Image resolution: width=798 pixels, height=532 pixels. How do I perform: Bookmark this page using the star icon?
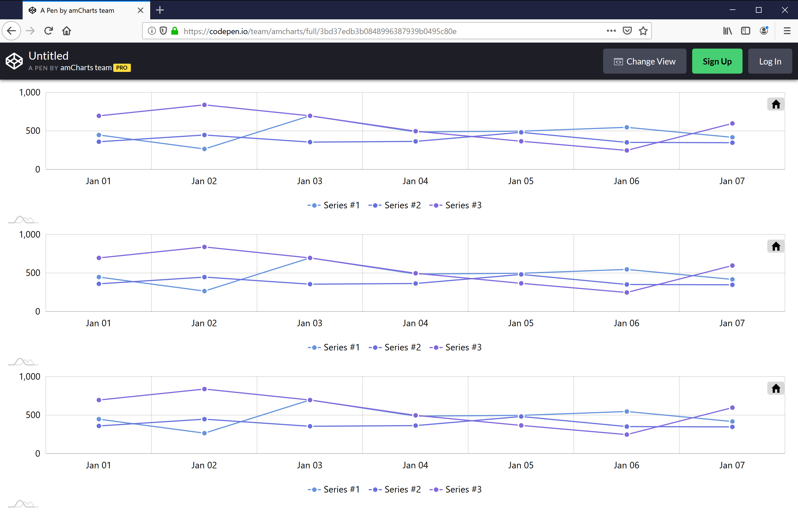(x=643, y=31)
